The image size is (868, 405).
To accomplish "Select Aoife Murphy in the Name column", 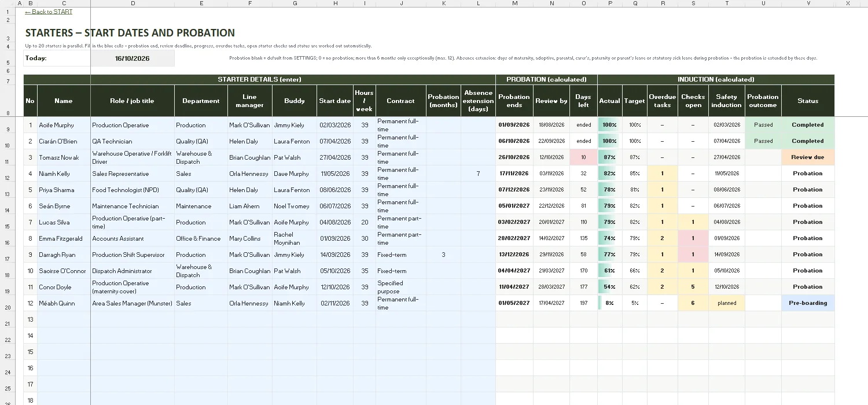I will click(x=64, y=125).
